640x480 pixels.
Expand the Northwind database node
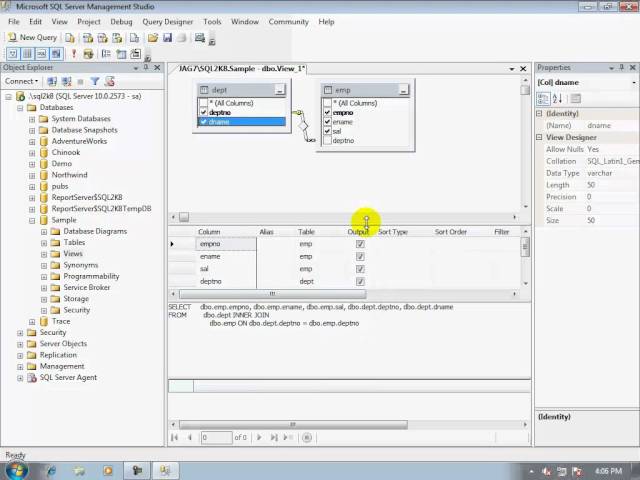click(x=32, y=176)
